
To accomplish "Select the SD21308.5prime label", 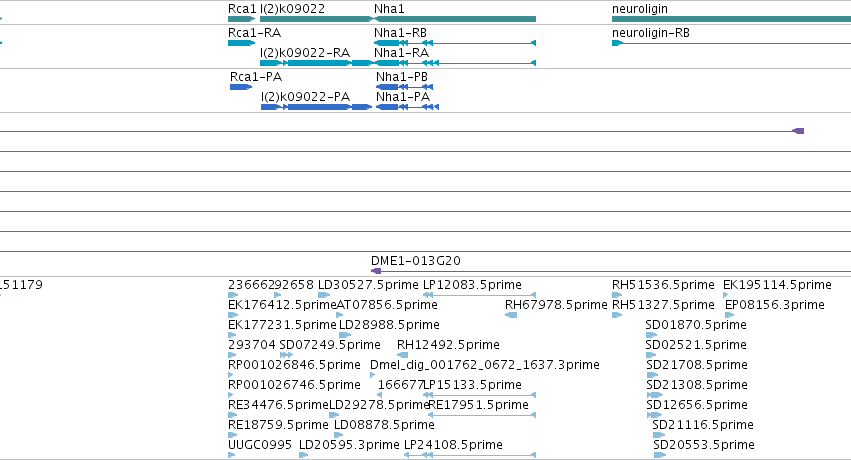I will point(697,385).
